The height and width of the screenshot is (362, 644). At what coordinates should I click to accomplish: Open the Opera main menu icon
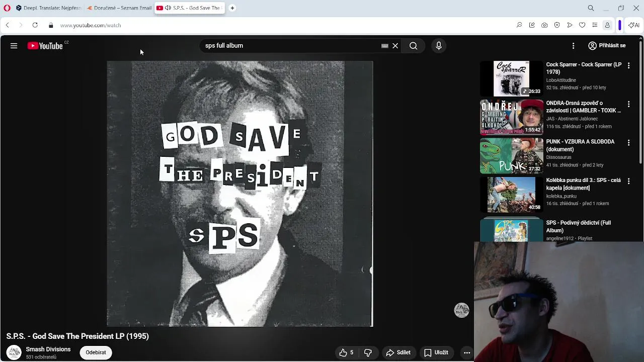(7, 8)
